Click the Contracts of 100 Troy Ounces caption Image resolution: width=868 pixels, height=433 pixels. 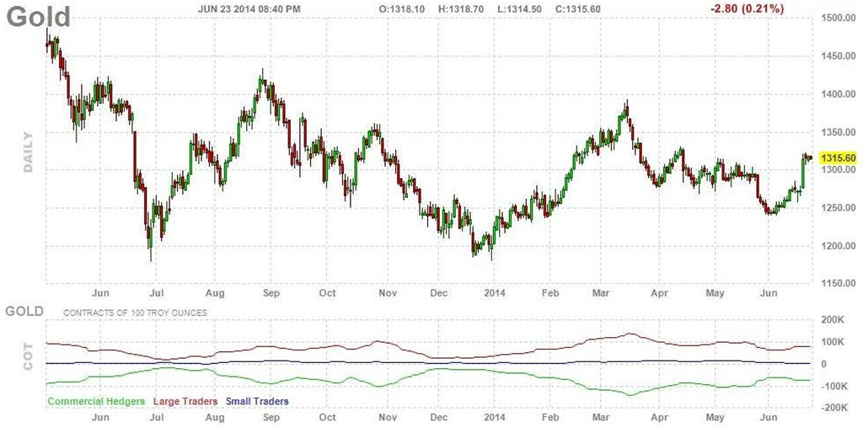tap(135, 313)
